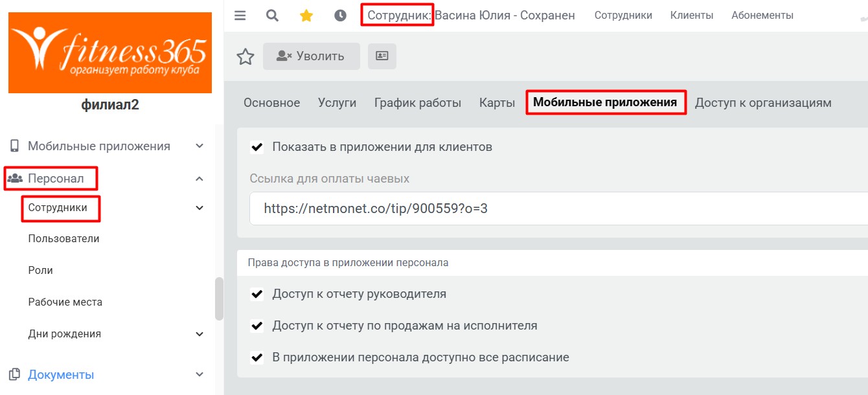Open the Абонементы link in top bar
Image resolution: width=868 pixels, height=395 pixels.
pyautogui.click(x=762, y=16)
